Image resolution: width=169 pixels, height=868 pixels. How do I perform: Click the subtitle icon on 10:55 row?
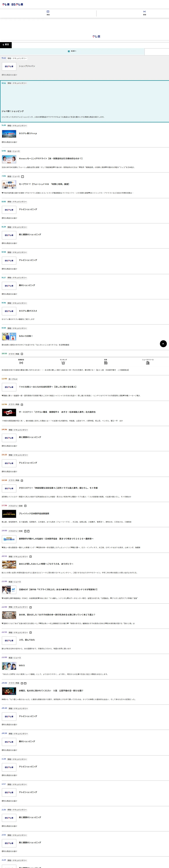coord(22,354)
